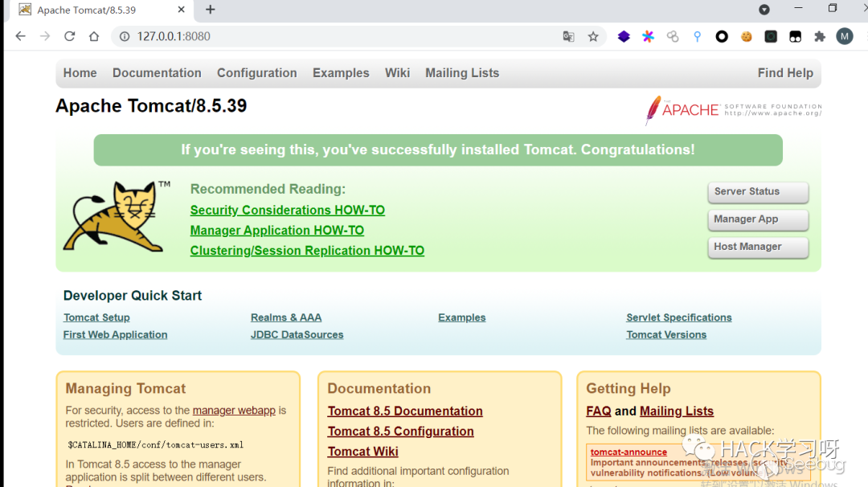The image size is (868, 487).
Task: Click the successfully installed Tomcat congratulations banner
Action: tap(438, 150)
